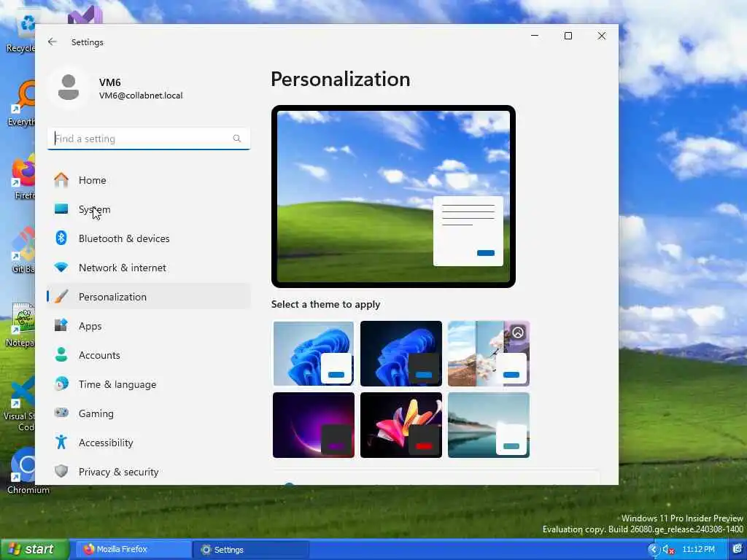Viewport: 747px width, 560px height.
Task: Apply the spotlight landscape collage theme
Action: (x=489, y=354)
